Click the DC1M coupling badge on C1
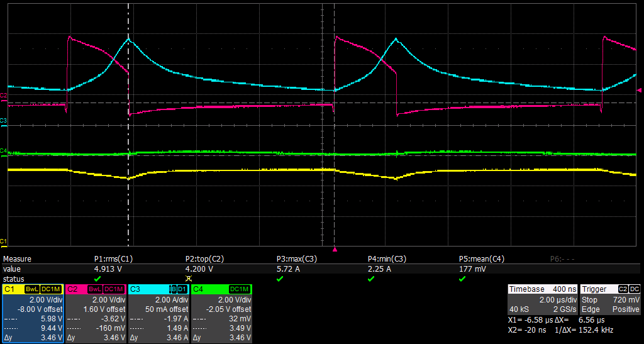The image size is (644, 344). 51,289
